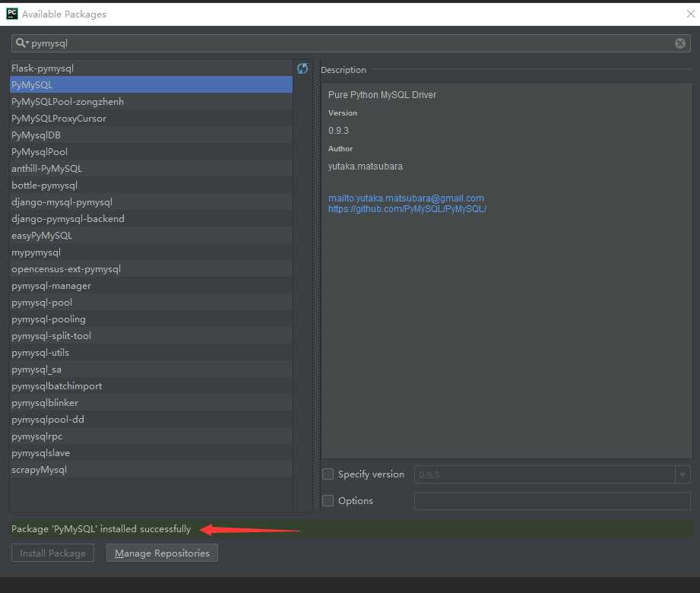Open search options magnifier icon
The width and height of the screenshot is (700, 593).
[21, 43]
